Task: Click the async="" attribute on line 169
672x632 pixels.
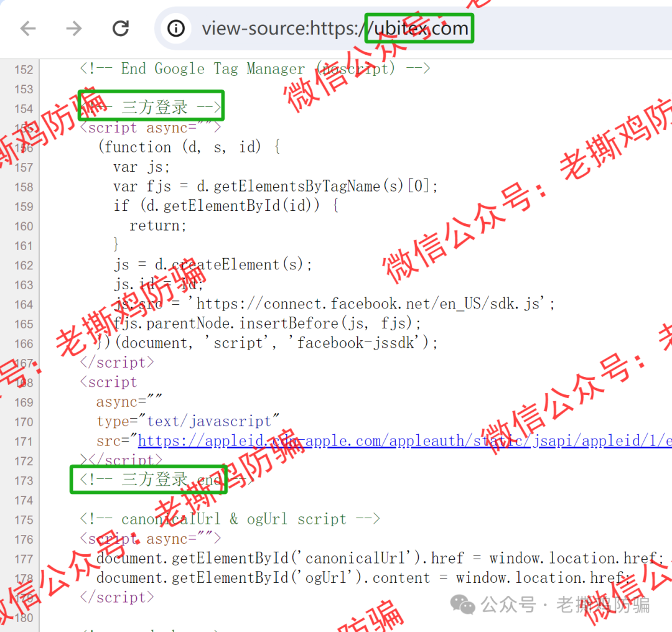Action: click(129, 402)
